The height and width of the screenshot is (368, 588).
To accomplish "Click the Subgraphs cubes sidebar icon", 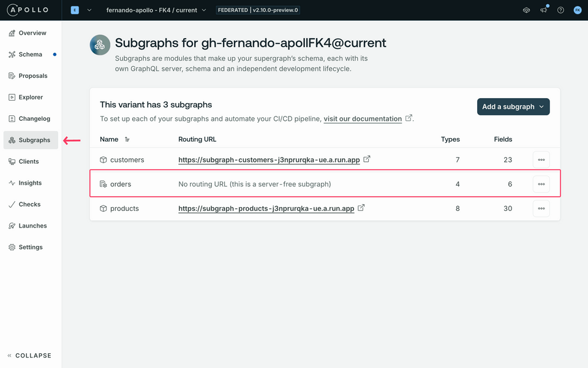I will click(12, 140).
